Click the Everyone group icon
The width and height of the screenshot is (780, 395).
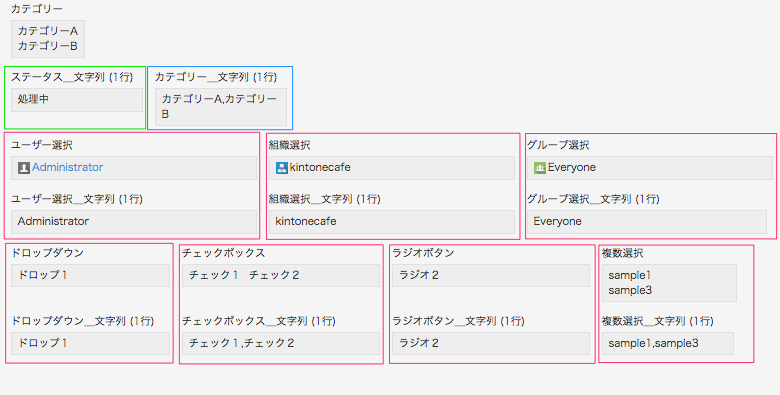[x=540, y=168]
